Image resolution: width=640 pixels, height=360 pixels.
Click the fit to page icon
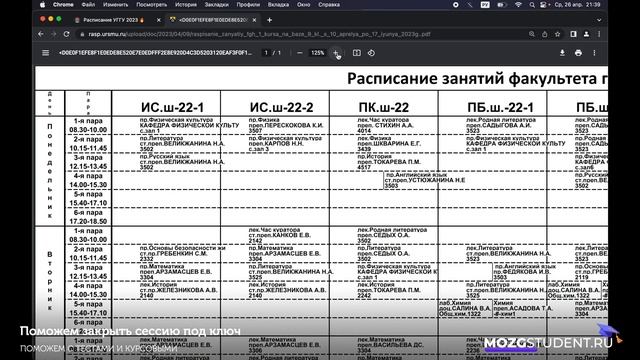(357, 53)
